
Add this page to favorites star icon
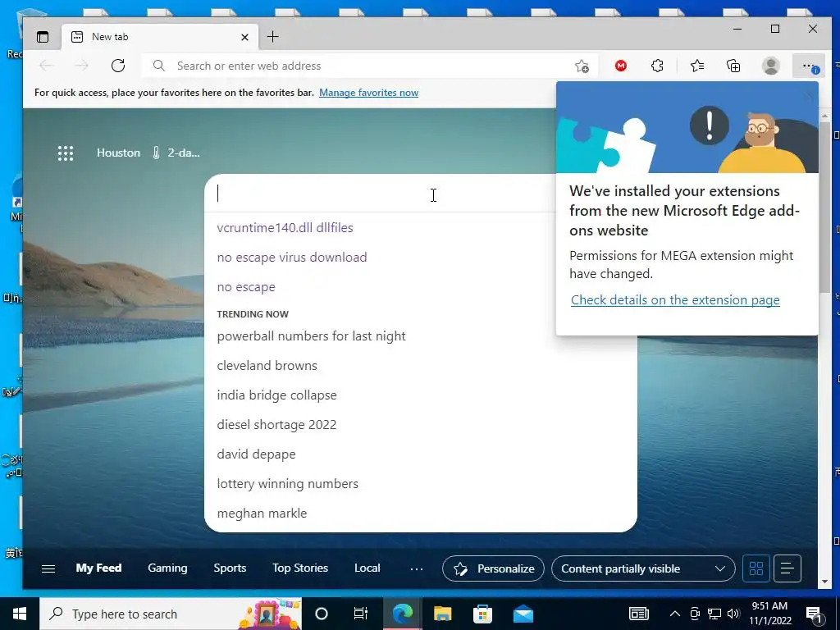tap(582, 66)
